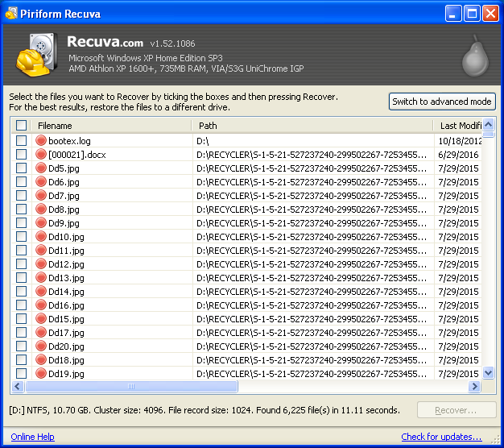Image resolution: width=504 pixels, height=448 pixels.
Task: Click the red status dot beside Dd6.jpg
Action: [41, 182]
